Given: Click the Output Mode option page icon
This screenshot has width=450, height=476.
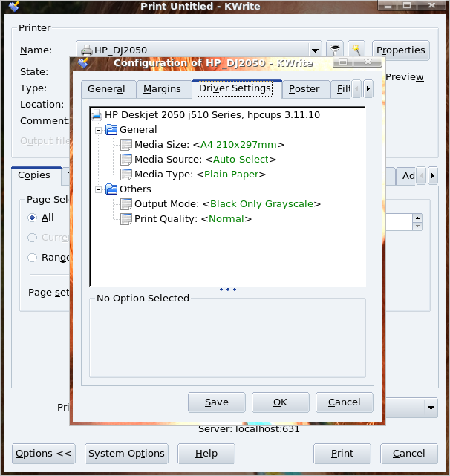Looking at the screenshot, I should [x=126, y=204].
